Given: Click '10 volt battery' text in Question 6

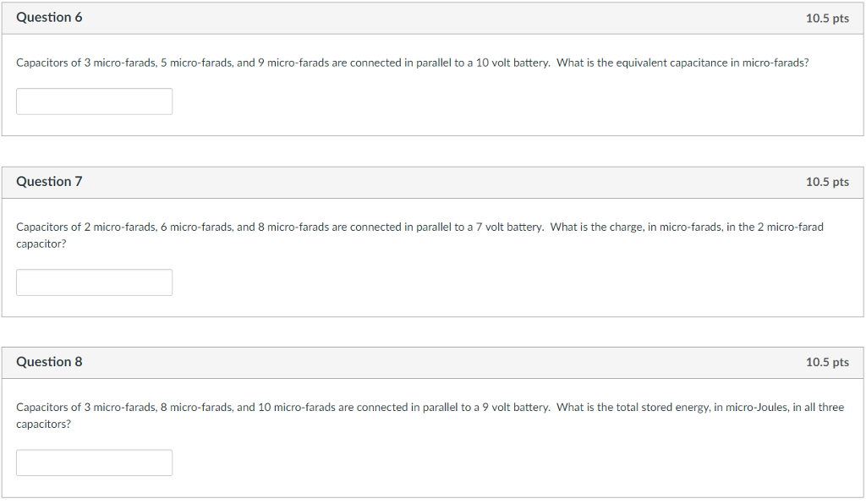Looking at the screenshot, I should tap(512, 63).
